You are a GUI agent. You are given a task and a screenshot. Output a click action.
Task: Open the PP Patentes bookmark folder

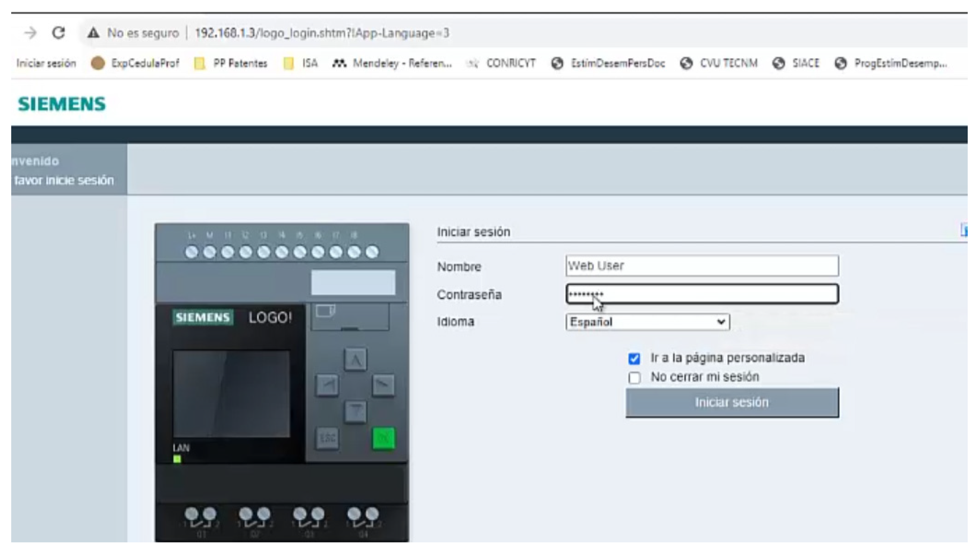coord(231,63)
